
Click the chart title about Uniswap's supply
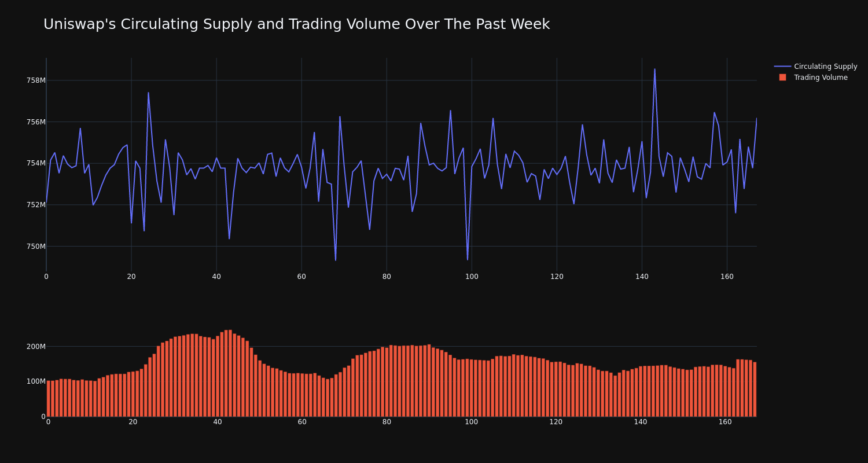click(296, 24)
